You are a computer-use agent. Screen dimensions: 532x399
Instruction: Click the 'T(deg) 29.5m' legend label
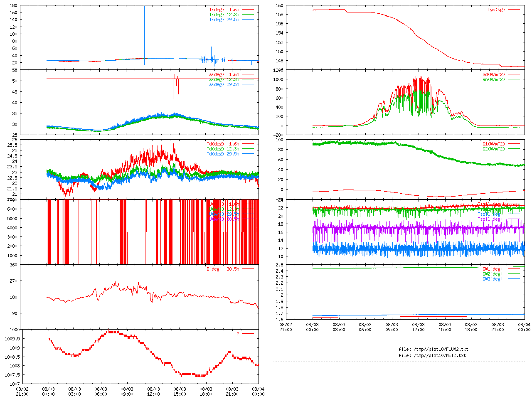pos(224,20)
